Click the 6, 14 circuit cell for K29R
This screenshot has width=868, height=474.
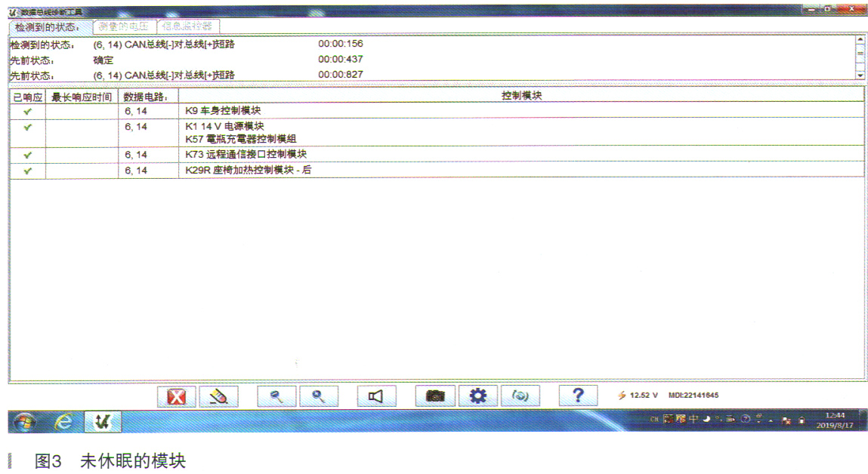(148, 171)
